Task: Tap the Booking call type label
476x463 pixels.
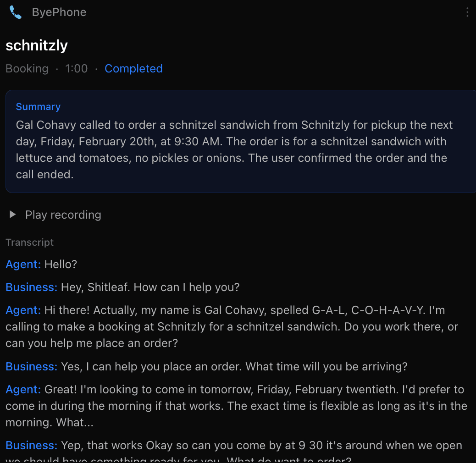Action: click(27, 68)
